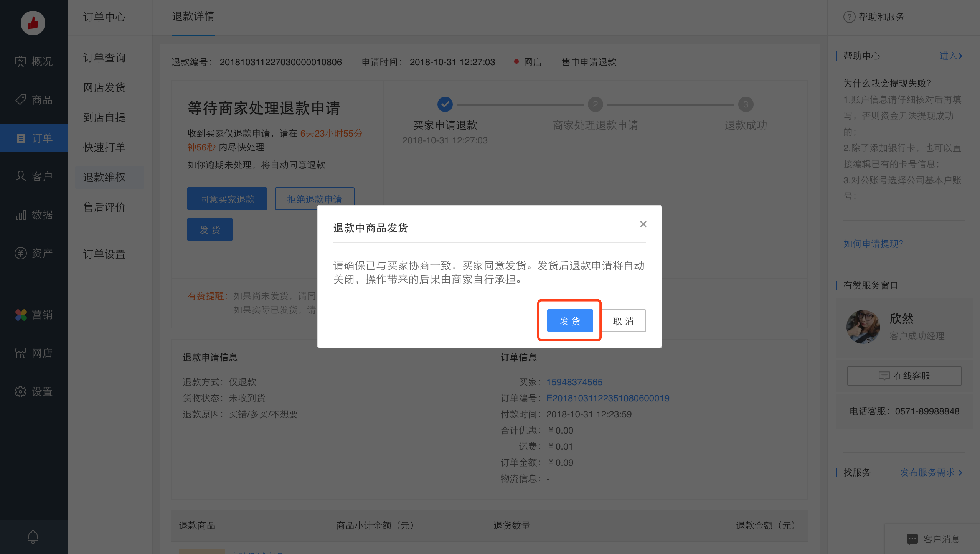
Task: Click the 退款方式 仅退款 row
Action: (219, 382)
